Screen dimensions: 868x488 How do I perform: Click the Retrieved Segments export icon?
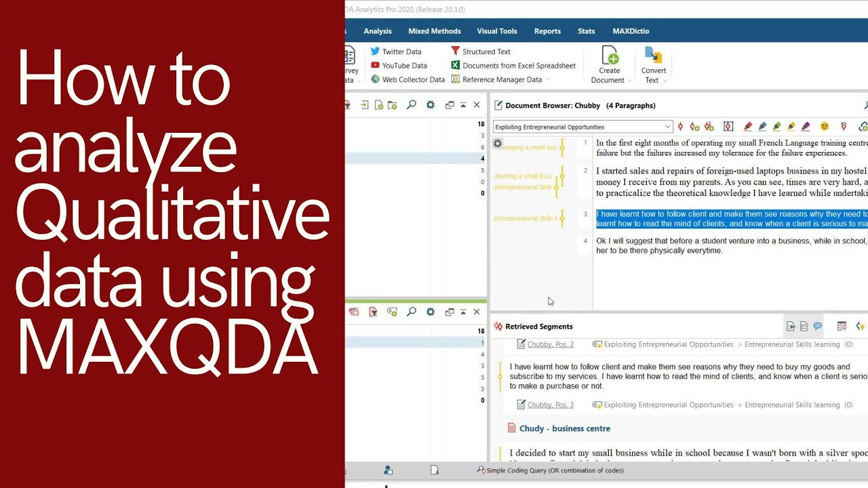[791, 326]
